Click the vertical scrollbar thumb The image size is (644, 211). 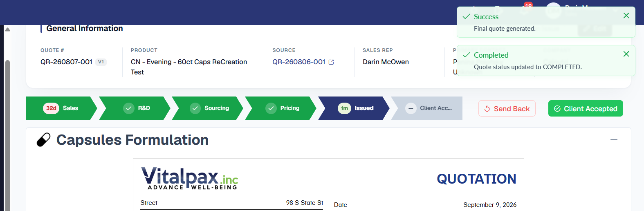click(x=7, y=135)
